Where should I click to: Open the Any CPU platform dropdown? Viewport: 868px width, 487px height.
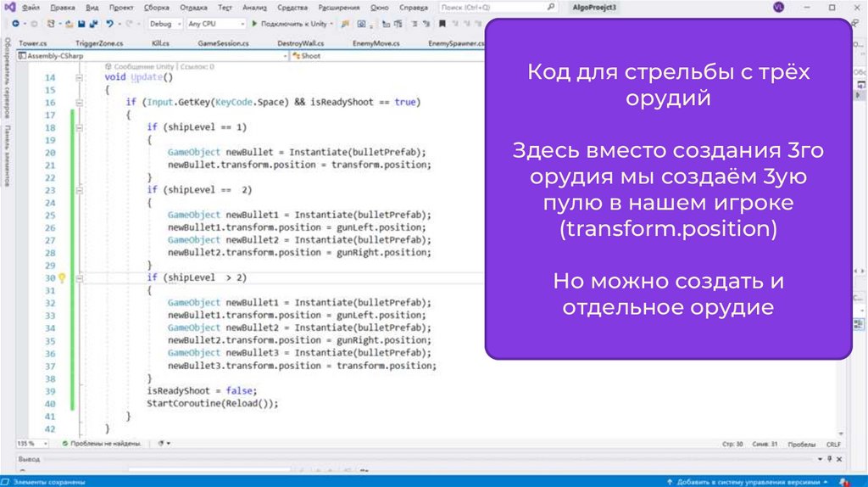[214, 24]
